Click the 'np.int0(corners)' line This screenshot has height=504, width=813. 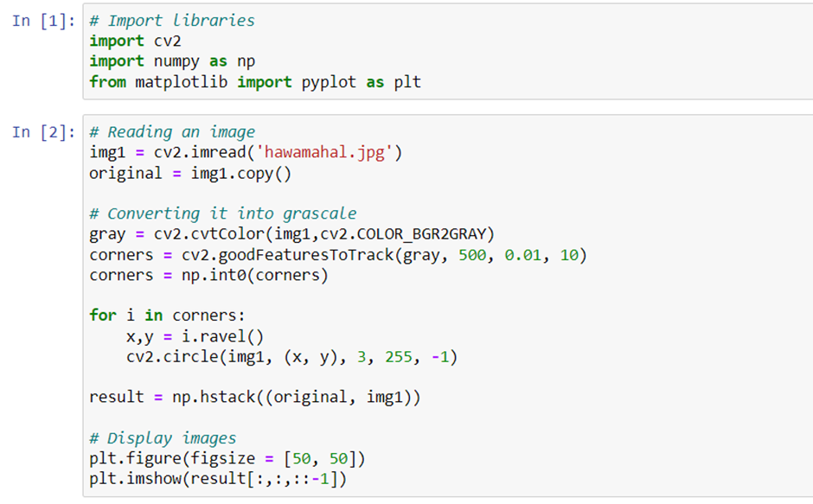(x=209, y=275)
